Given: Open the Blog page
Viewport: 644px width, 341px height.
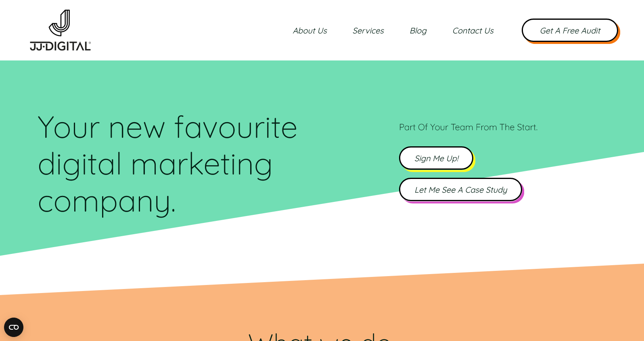Looking at the screenshot, I should (418, 31).
